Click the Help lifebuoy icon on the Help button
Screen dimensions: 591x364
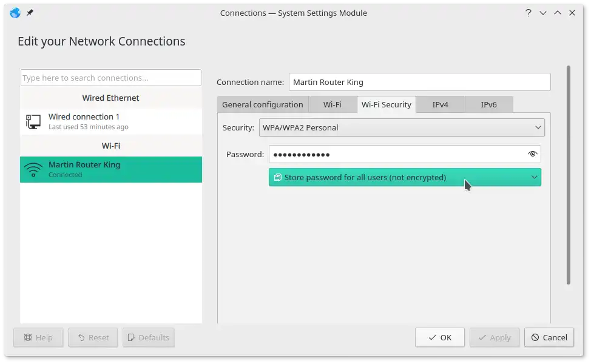point(27,337)
